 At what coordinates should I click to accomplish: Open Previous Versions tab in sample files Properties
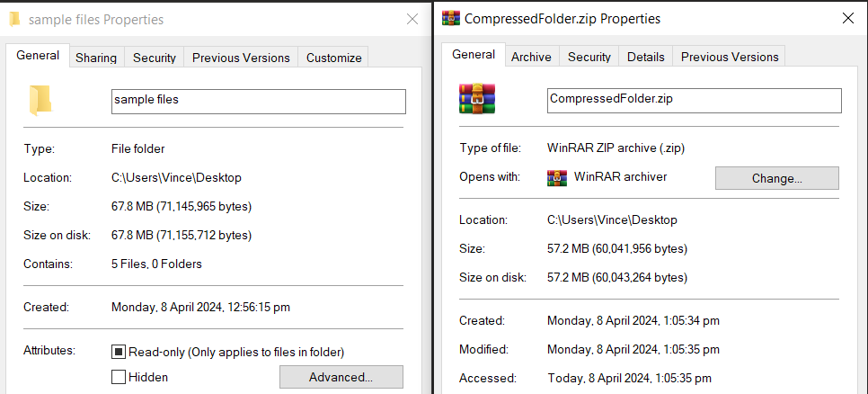[x=241, y=58]
